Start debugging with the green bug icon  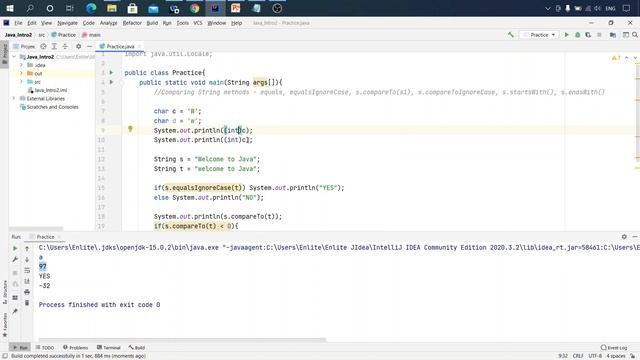[578, 35]
